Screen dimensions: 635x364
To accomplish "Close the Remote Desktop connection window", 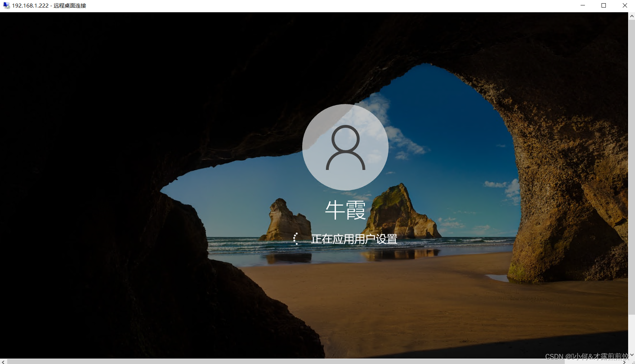I will (625, 5).
